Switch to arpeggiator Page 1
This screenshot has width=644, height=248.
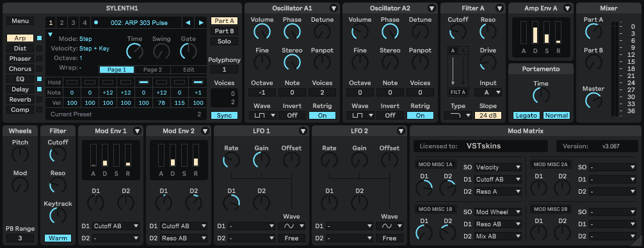pos(117,70)
